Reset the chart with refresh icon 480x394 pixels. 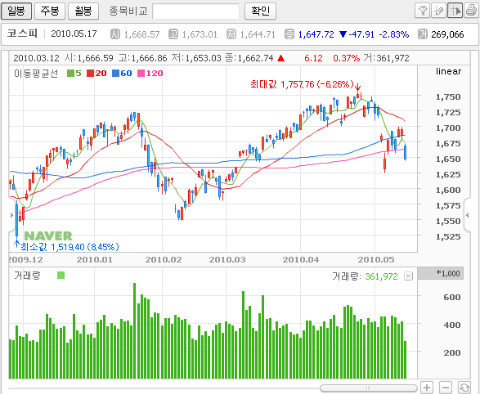pos(465,388)
